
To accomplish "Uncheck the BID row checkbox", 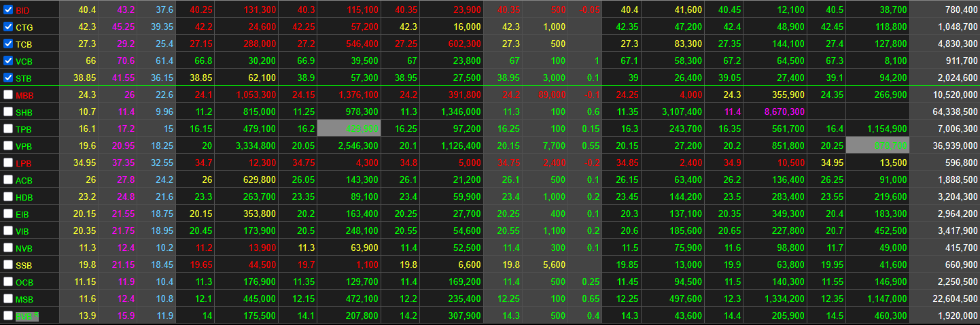I will [8, 10].
